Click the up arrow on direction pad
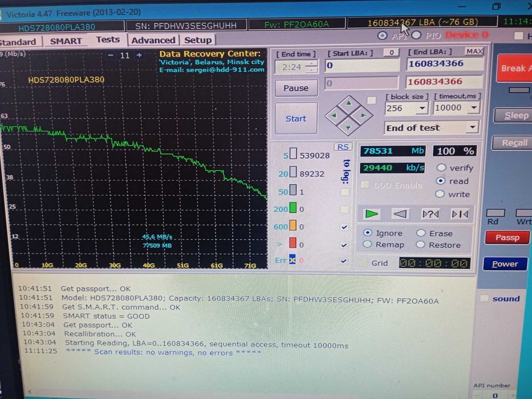This screenshot has height=399, width=532. 349,103
